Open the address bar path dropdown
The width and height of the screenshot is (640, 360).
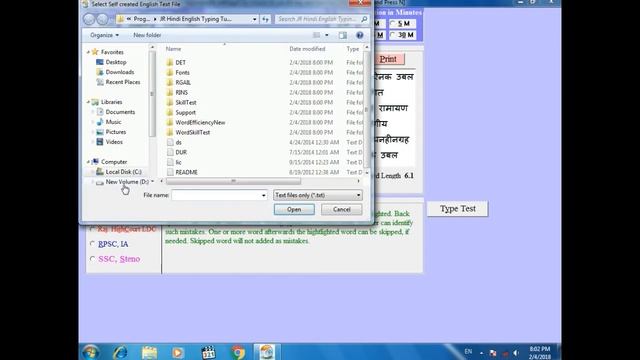click(254, 19)
